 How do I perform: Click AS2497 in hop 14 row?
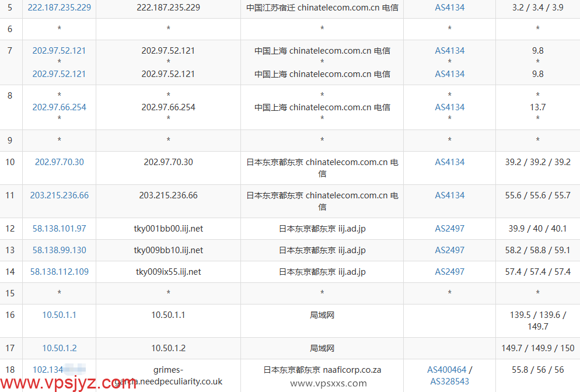[x=449, y=272]
